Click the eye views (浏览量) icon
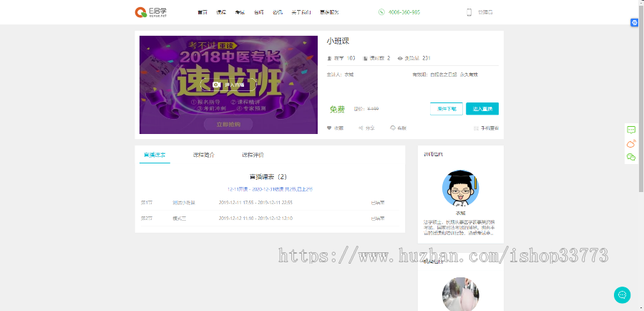The image size is (644, 311). pos(400,59)
